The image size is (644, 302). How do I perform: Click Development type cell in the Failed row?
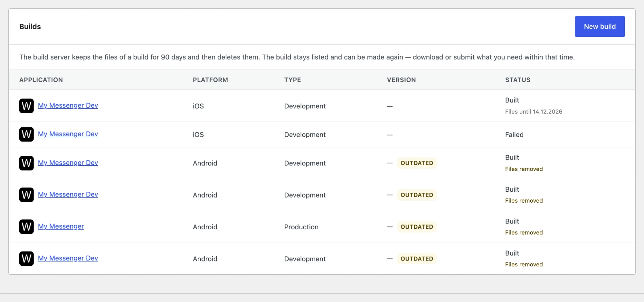(305, 134)
